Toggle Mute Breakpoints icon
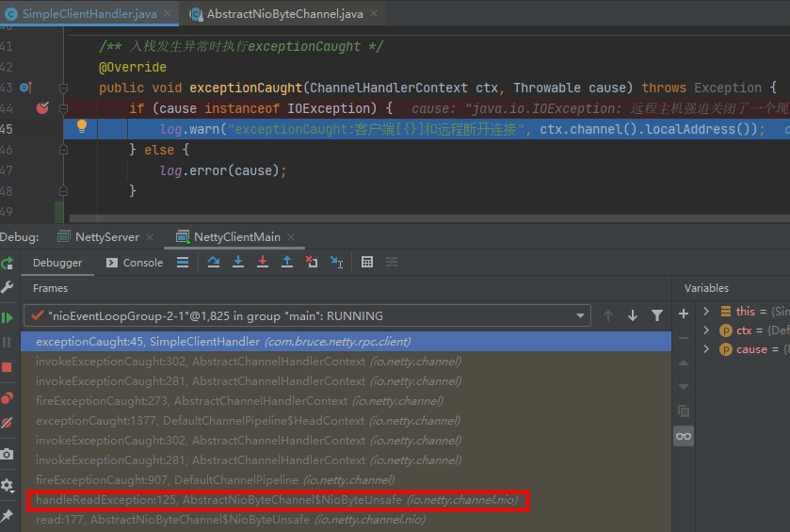This screenshot has height=532, width=790. [x=7, y=423]
